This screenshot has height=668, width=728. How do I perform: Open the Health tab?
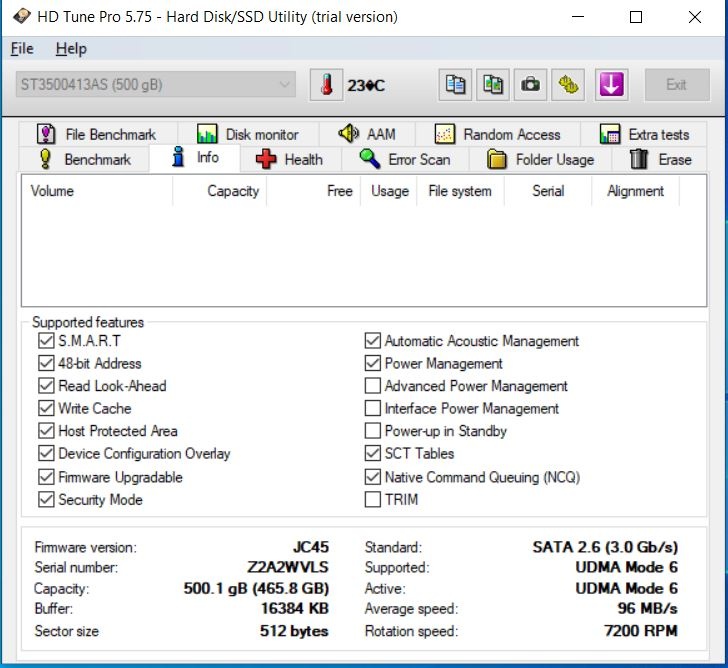[291, 159]
